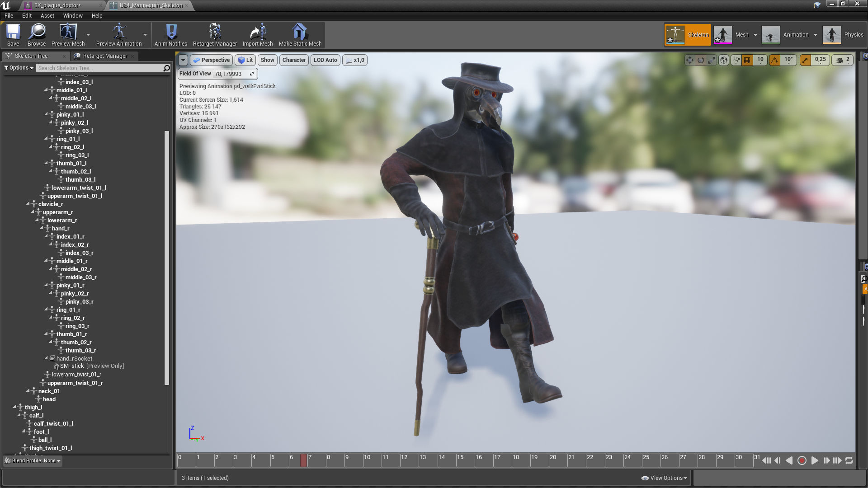Select the translate gizmo mode icon
This screenshot has width=868, height=488.
[689, 60]
